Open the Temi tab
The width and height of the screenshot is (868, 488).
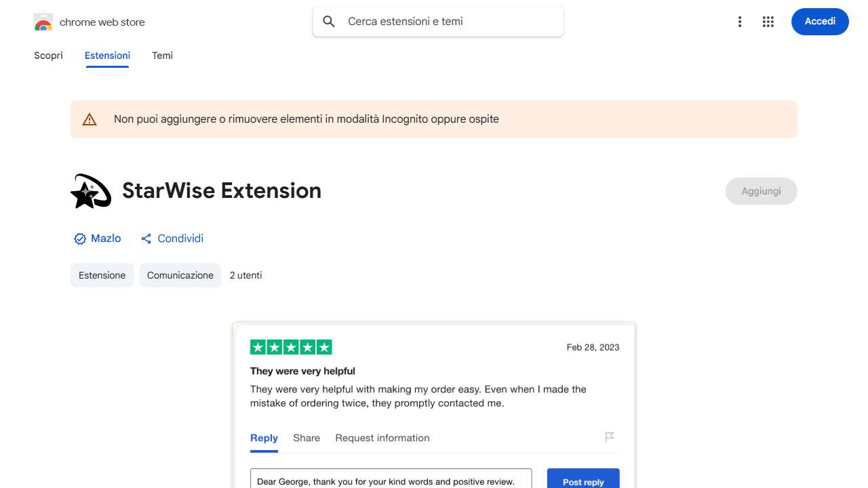pos(162,56)
